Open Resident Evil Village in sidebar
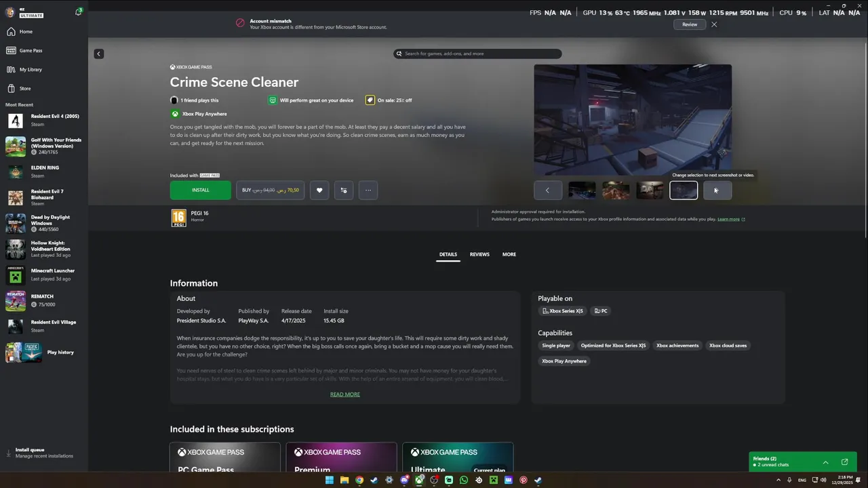This screenshot has width=868, height=488. click(x=44, y=326)
